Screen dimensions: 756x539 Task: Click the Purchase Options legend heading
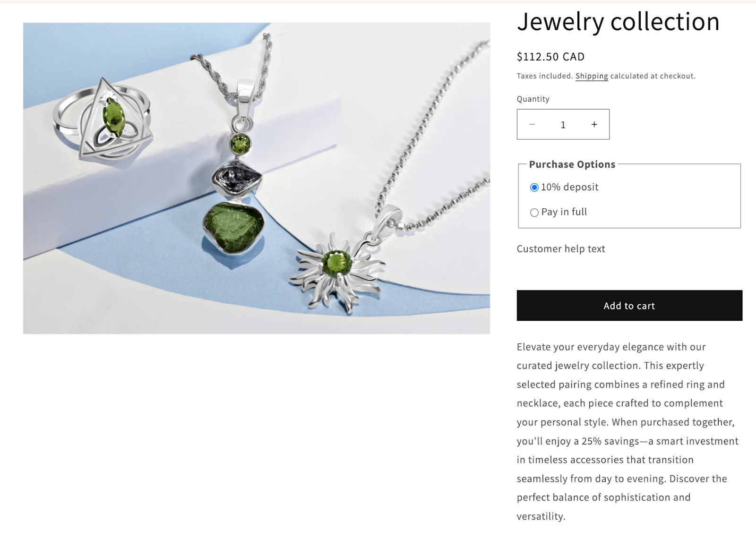pos(572,164)
